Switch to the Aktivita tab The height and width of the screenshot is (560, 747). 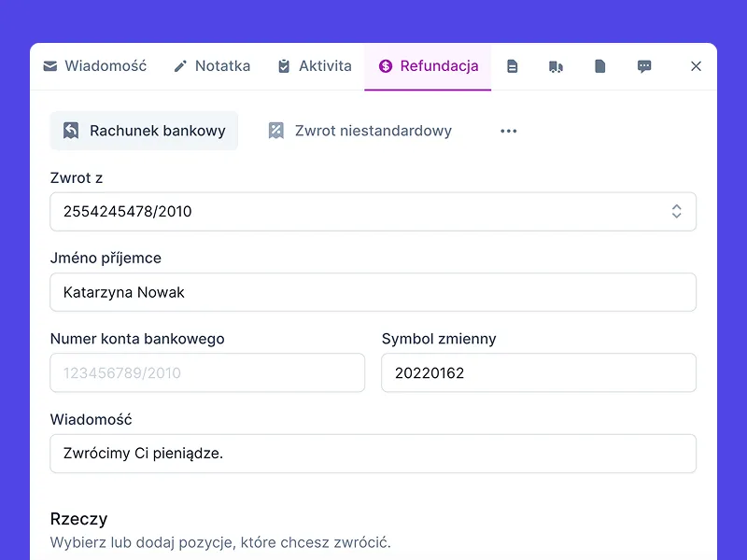point(315,65)
